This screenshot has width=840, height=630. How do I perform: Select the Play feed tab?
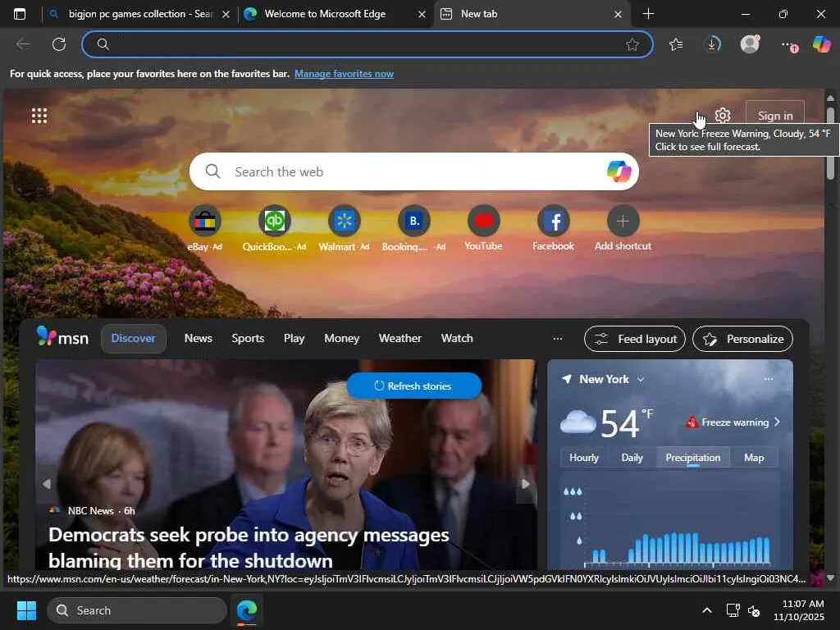click(x=294, y=339)
